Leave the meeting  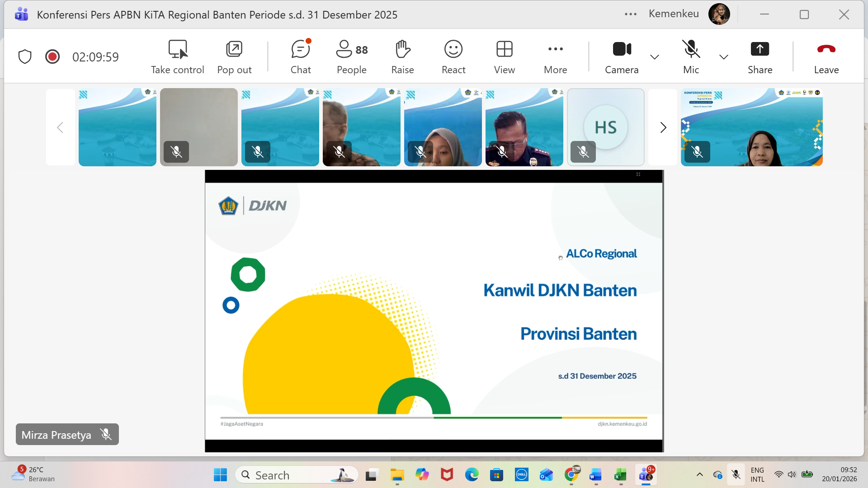click(826, 57)
